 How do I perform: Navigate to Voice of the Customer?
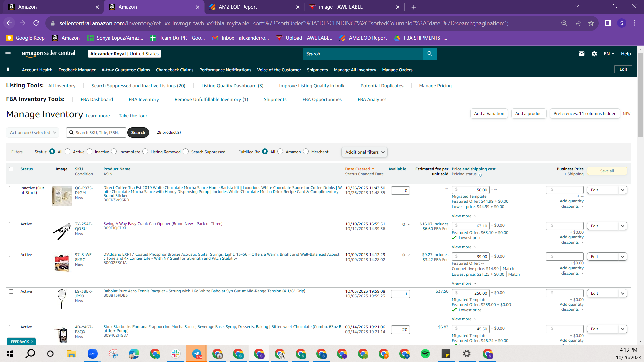tap(279, 70)
